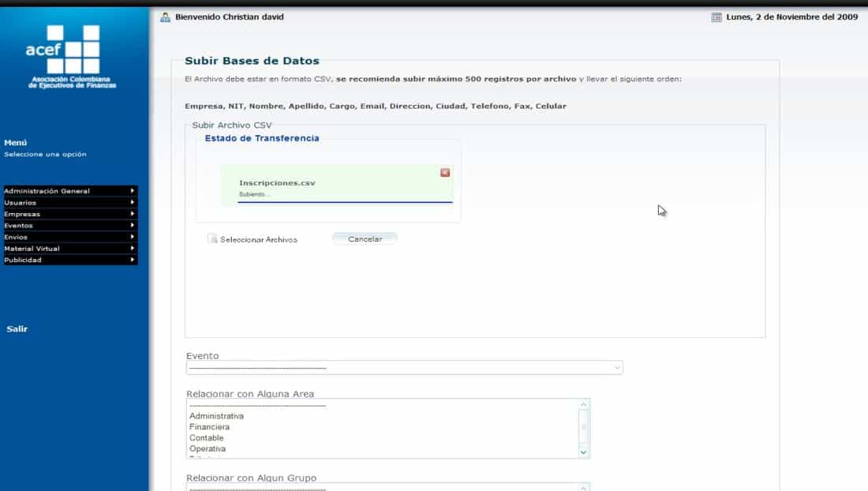Viewport: 868px width, 491px height.
Task: Expand the arrow next to Empresas
Action: (x=133, y=214)
